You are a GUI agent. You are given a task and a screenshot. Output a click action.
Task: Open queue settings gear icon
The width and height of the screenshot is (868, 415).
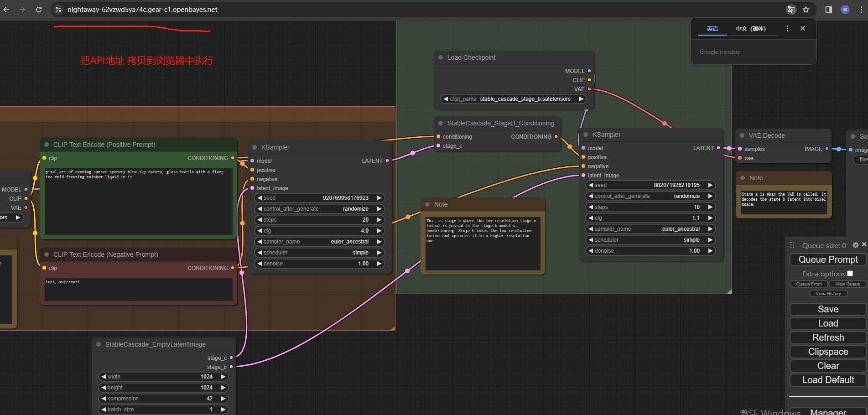pos(856,245)
